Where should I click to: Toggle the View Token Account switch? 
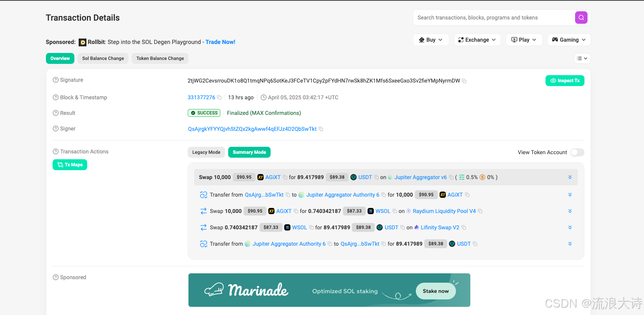click(x=577, y=152)
